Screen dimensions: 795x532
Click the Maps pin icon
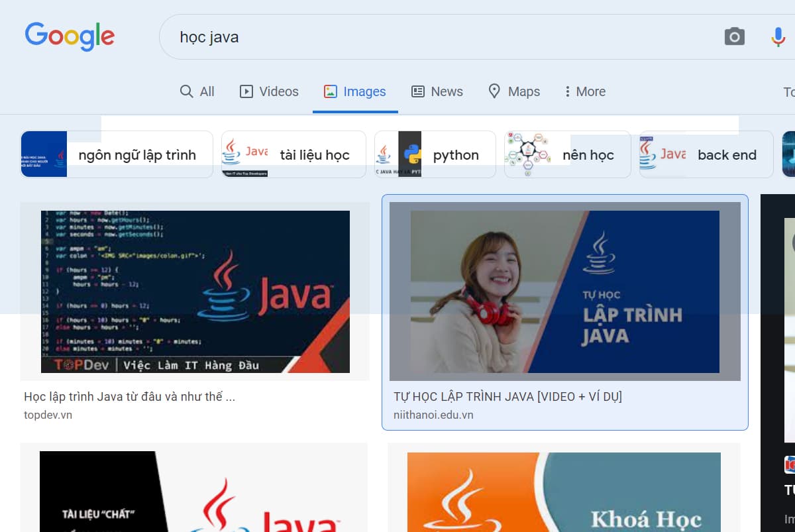pyautogui.click(x=494, y=91)
